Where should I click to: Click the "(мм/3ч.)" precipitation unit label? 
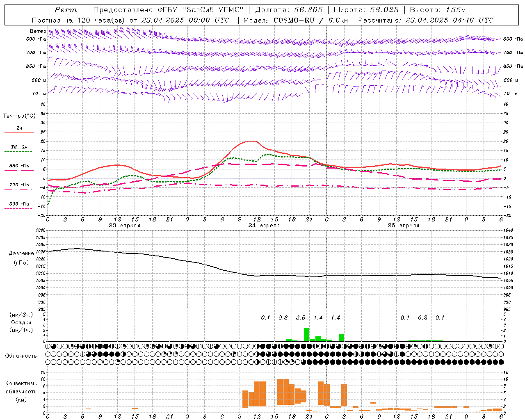coord(21,315)
